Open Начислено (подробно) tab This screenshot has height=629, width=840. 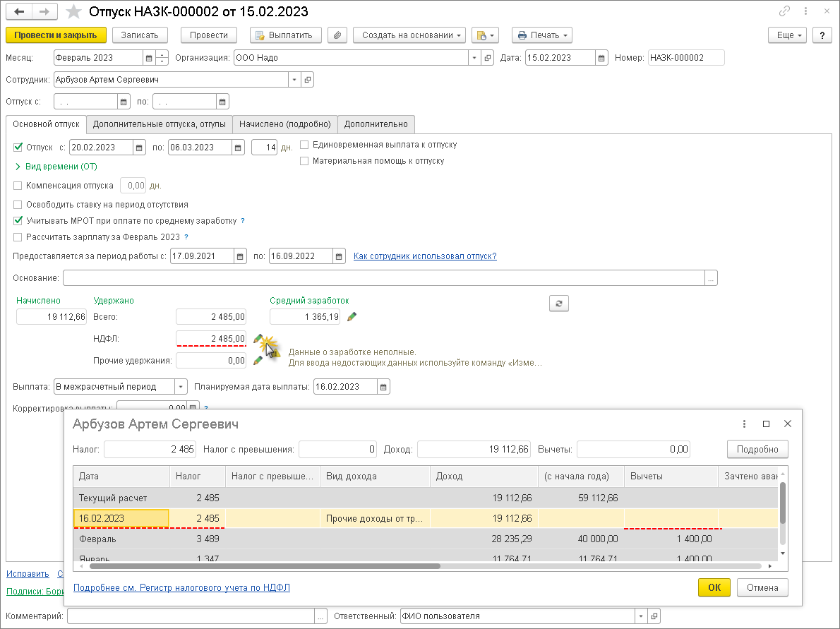[285, 124]
